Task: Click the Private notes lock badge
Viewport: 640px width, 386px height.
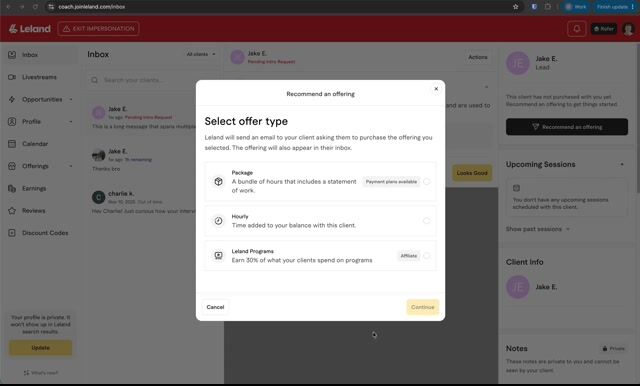Action: (613, 348)
